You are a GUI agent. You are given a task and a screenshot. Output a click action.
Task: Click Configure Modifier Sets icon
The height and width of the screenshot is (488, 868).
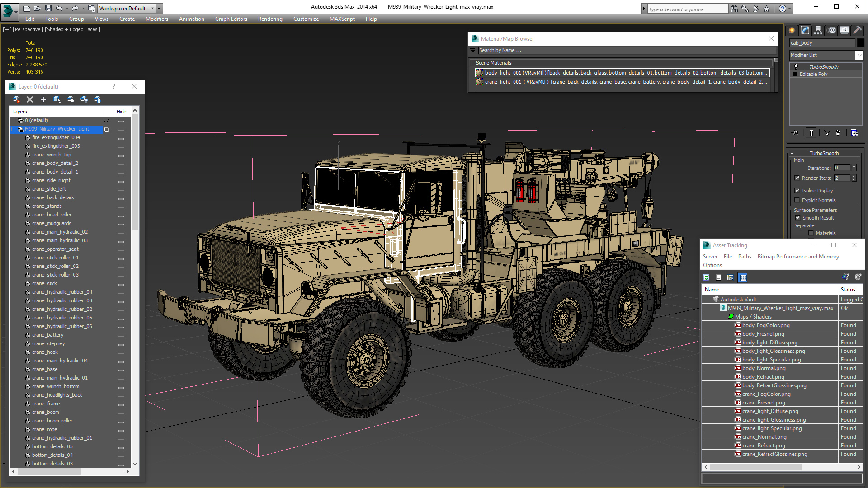[854, 132]
